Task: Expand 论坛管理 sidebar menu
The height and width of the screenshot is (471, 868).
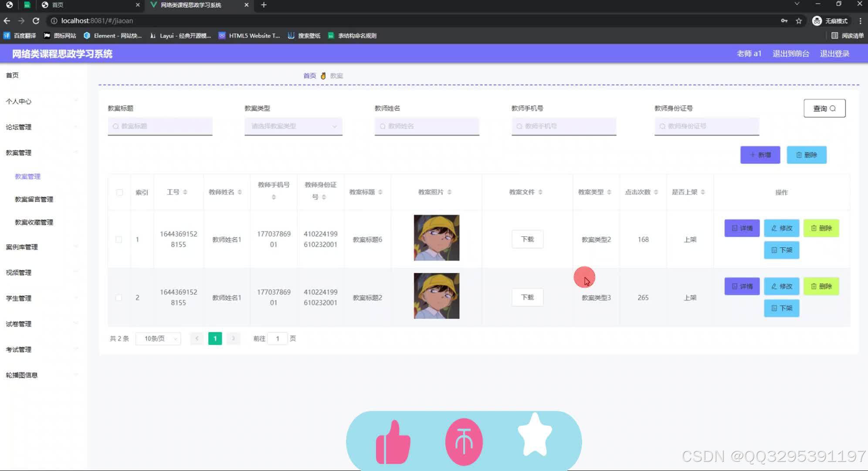Action: coord(43,127)
